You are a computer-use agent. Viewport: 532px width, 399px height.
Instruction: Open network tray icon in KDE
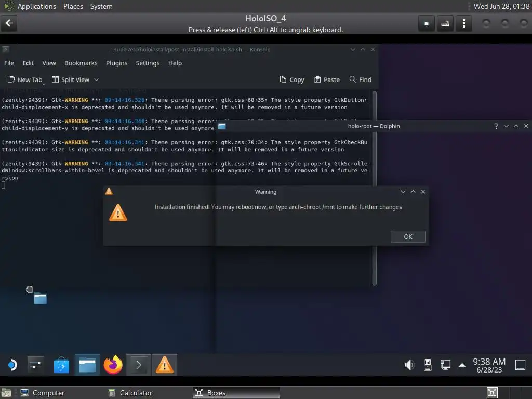click(445, 365)
